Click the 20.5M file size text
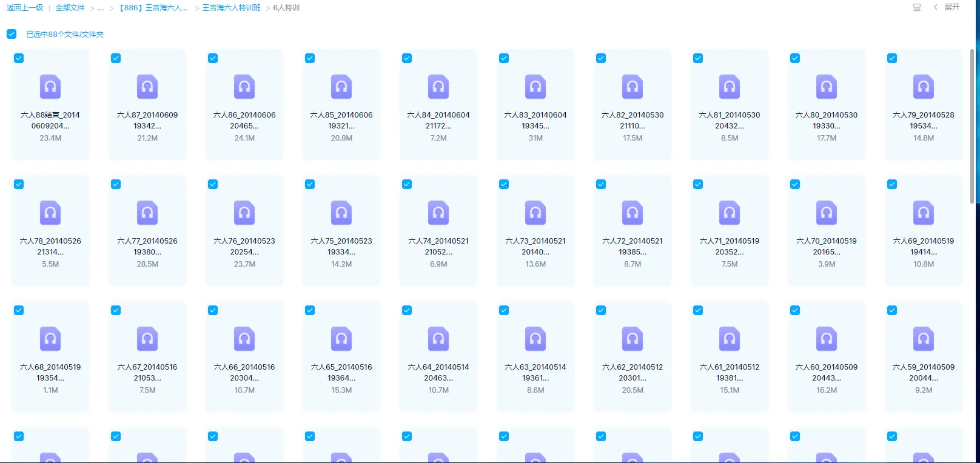980x463 pixels. point(633,390)
